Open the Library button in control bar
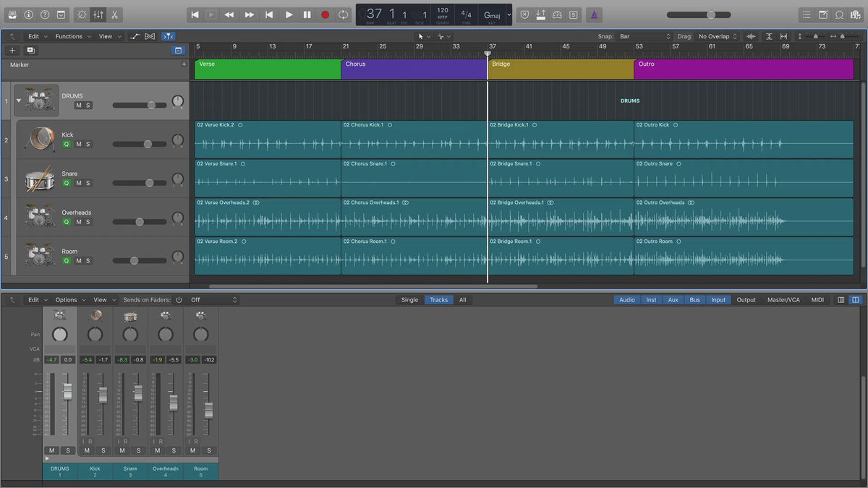The height and width of the screenshot is (488, 868). pos(11,14)
